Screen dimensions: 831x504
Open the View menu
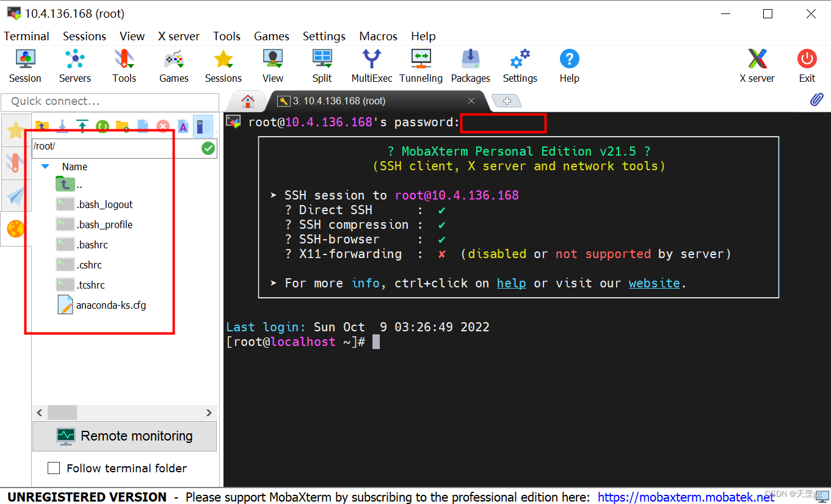[132, 36]
